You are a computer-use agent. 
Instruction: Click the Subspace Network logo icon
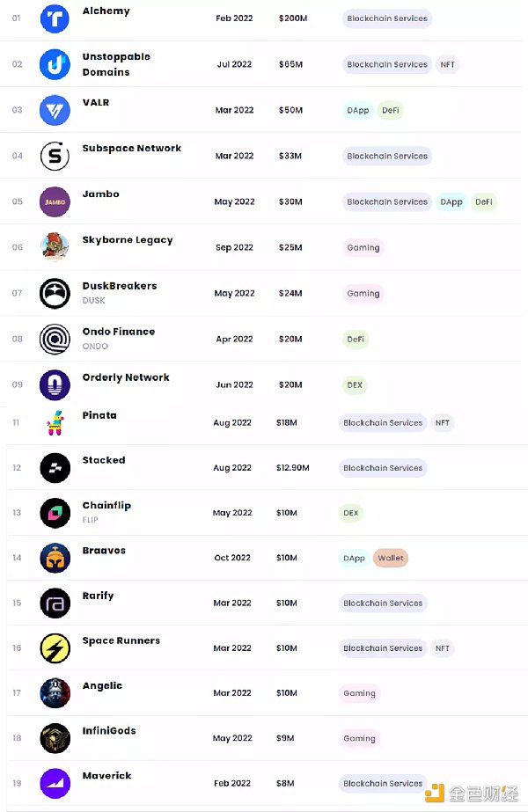(55, 156)
